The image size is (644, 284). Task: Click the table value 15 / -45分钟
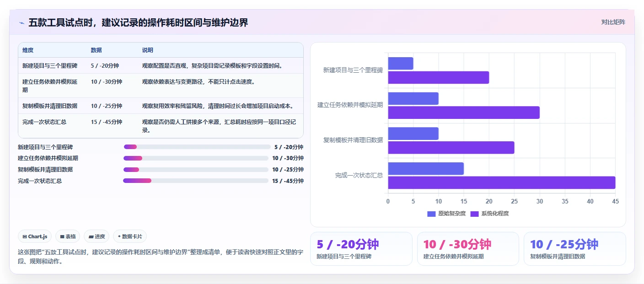tap(107, 122)
